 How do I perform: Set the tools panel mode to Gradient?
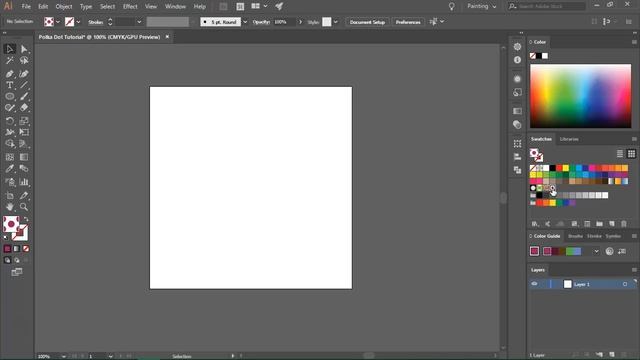pyautogui.click(x=17, y=249)
